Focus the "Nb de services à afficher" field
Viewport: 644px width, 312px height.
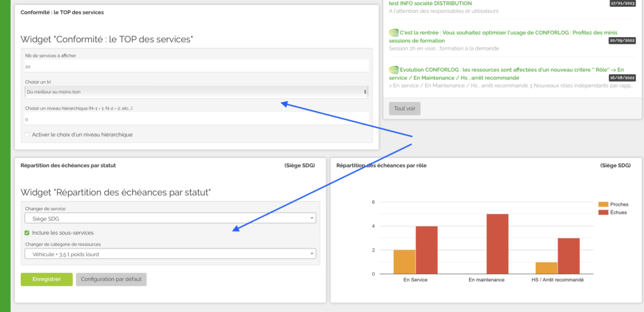pyautogui.click(x=196, y=66)
